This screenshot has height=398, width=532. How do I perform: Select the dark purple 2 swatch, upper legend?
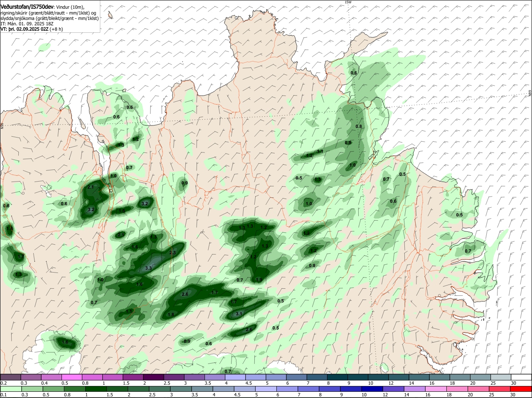point(153,377)
